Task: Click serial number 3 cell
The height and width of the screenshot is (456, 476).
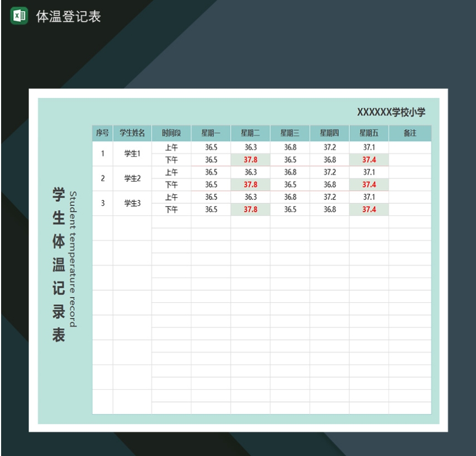Action: [102, 203]
